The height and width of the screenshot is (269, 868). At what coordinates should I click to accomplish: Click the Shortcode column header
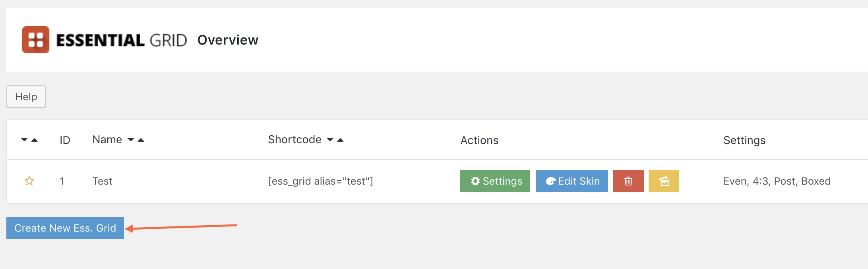(294, 140)
